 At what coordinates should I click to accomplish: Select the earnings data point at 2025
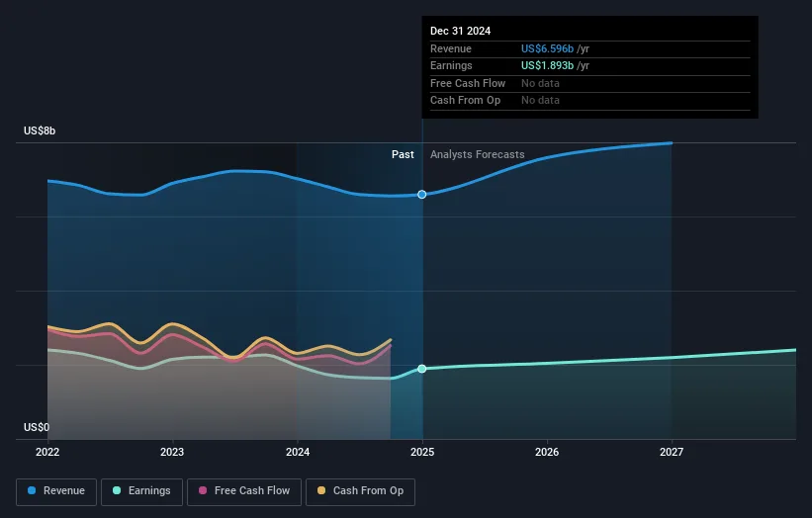pos(422,369)
